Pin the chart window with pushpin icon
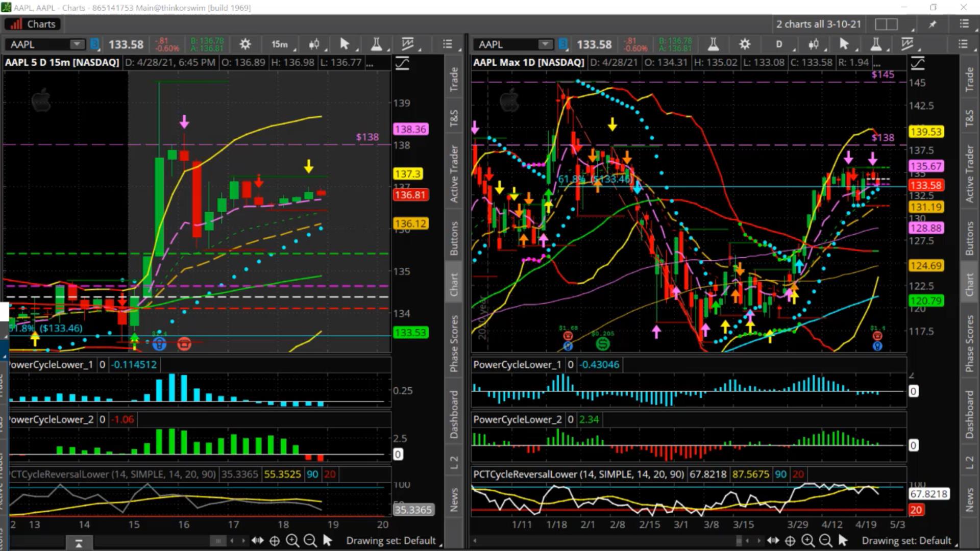Image resolution: width=980 pixels, height=551 pixels. [933, 24]
